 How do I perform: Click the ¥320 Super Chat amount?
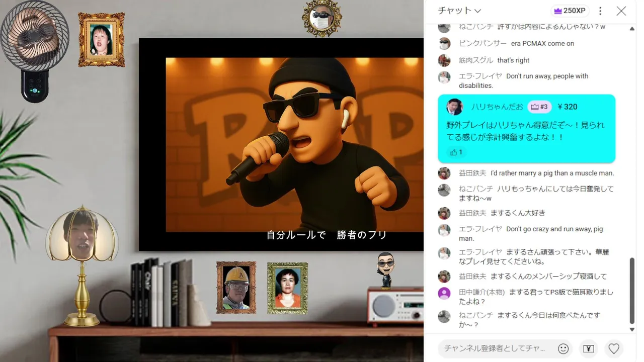[568, 107]
